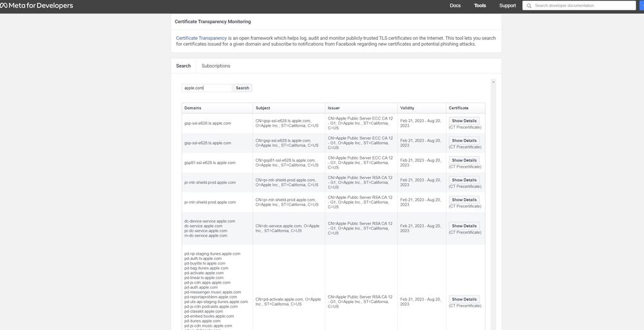Open the Docs menu
This screenshot has width=644, height=330.
[455, 6]
